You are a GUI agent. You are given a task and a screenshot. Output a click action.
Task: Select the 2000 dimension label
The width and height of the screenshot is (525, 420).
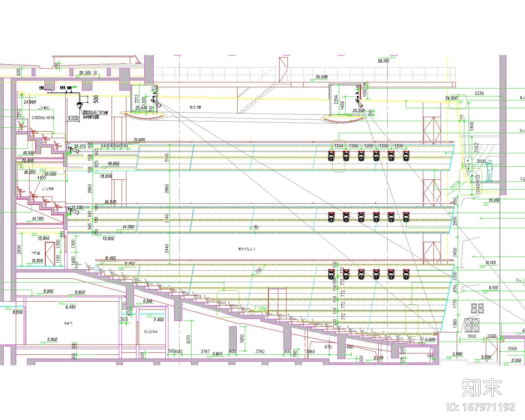[x=512, y=348]
